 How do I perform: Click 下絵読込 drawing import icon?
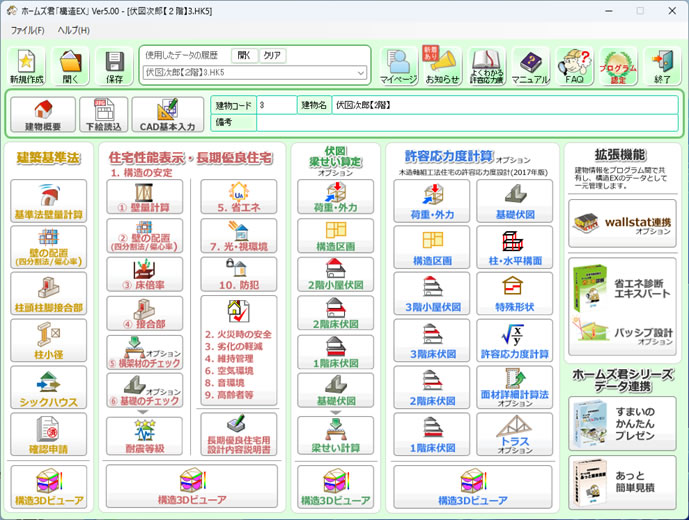pos(104,115)
